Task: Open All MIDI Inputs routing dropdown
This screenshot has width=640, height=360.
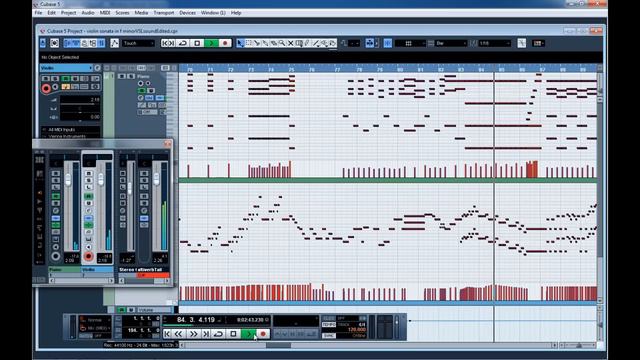Action: pos(71,129)
